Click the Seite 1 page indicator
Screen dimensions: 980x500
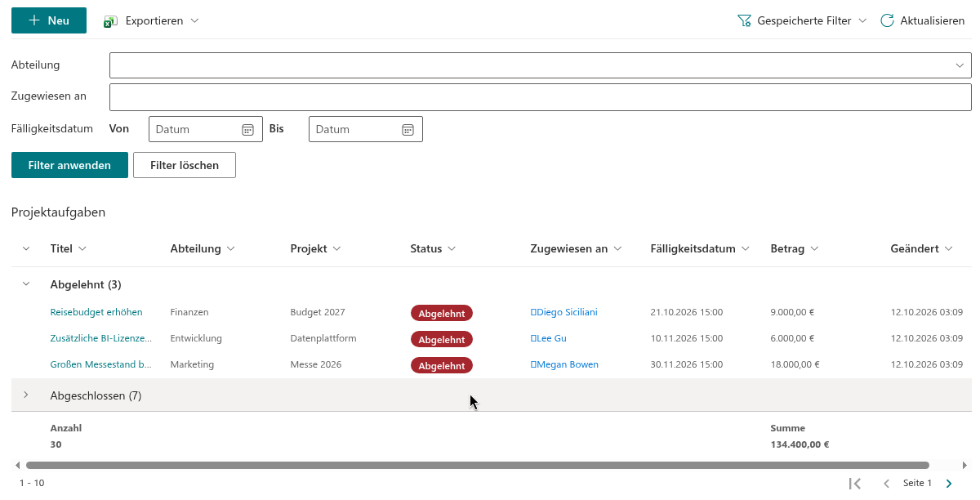(x=917, y=484)
